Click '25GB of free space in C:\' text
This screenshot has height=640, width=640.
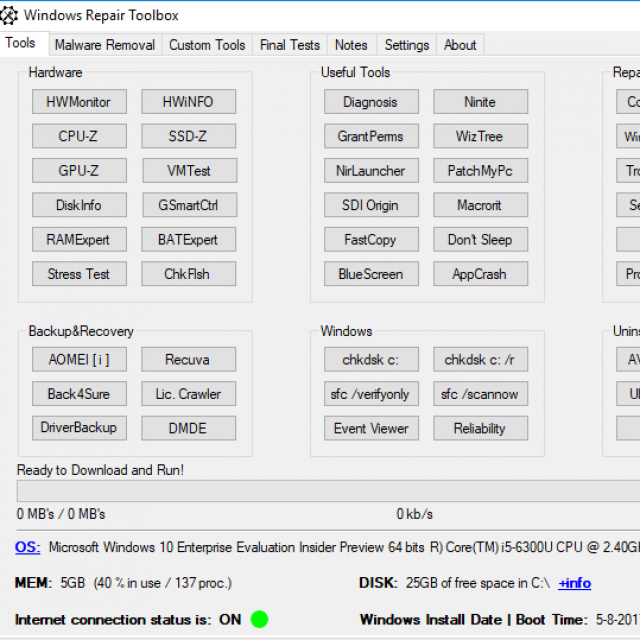click(478, 583)
